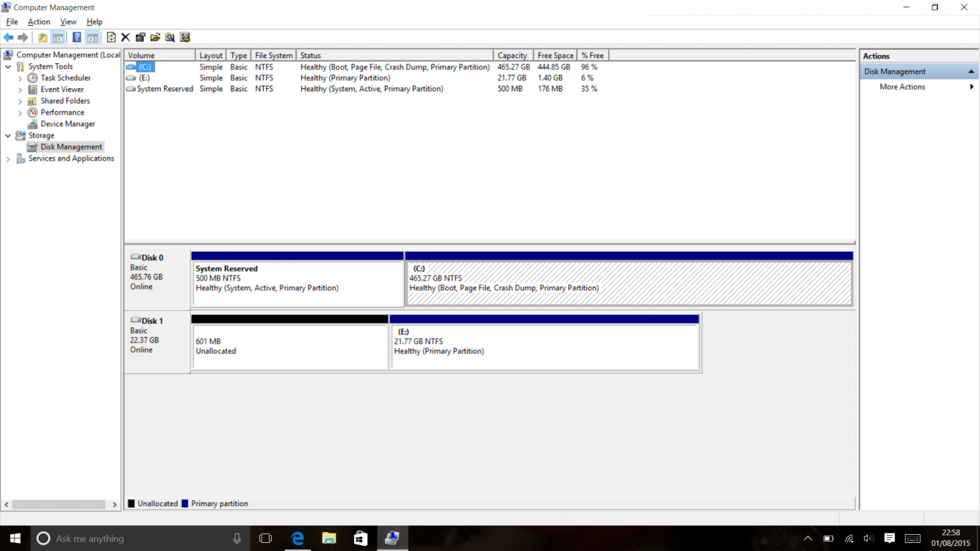Select the Unallocated 601 MB region on Disk 1
This screenshot has height=551, width=980.
pos(289,344)
